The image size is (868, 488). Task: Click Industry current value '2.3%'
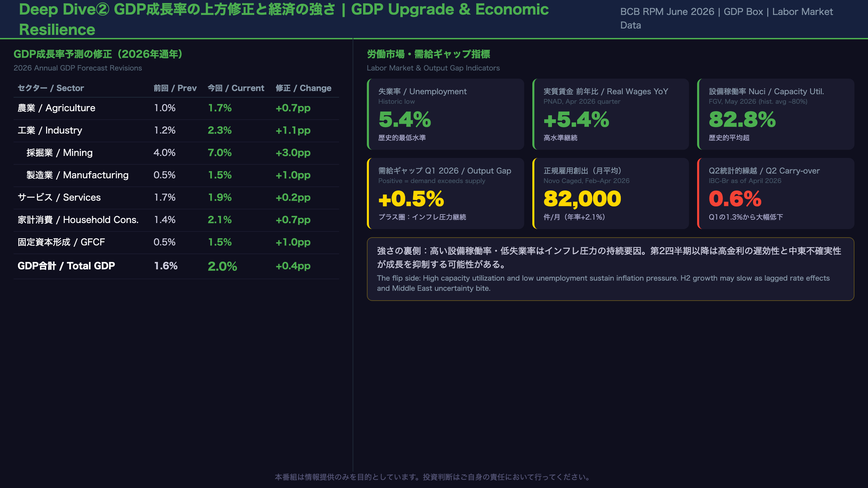coord(220,130)
